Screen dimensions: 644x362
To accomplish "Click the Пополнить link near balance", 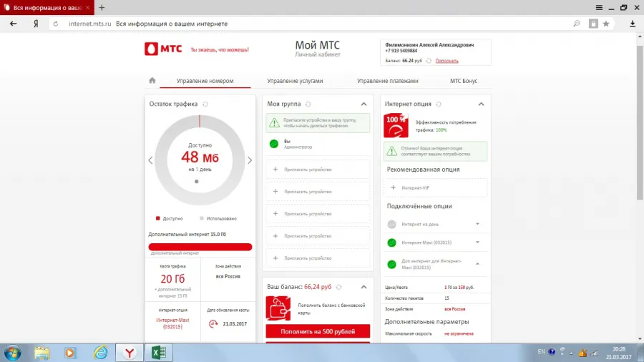I will (x=447, y=61).
